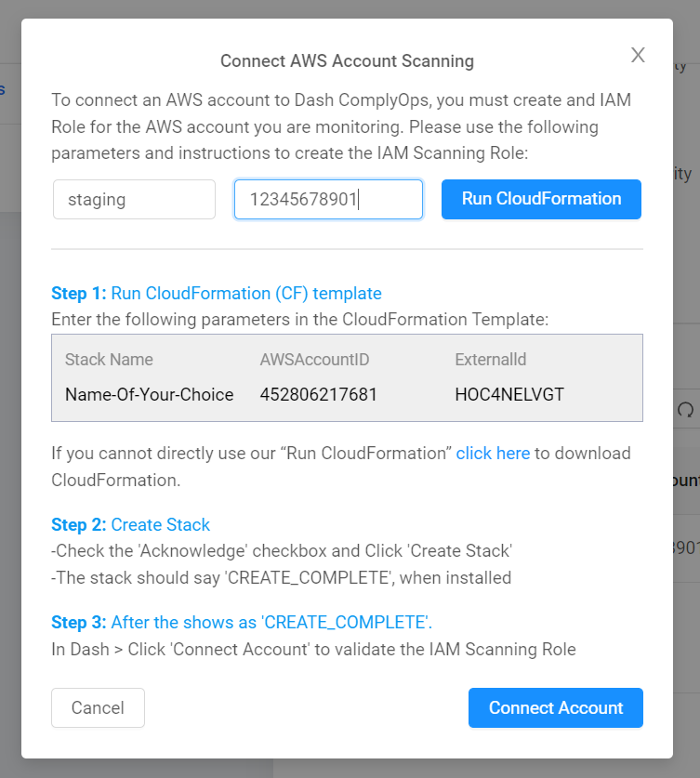This screenshot has width=700, height=778.
Task: Click the 'Step 2: Create Stack' heading
Action: tap(131, 524)
